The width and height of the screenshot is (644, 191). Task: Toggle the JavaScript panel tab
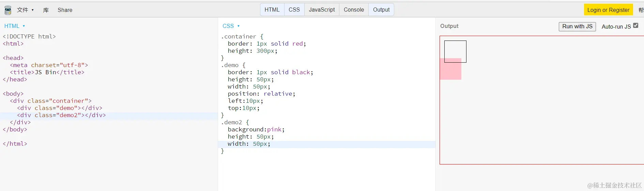coord(322,10)
